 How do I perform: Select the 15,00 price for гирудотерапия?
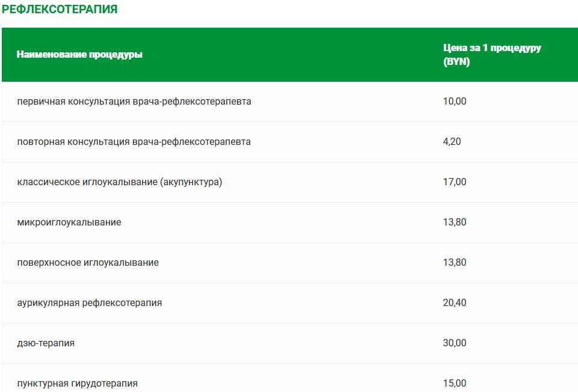pyautogui.click(x=454, y=383)
